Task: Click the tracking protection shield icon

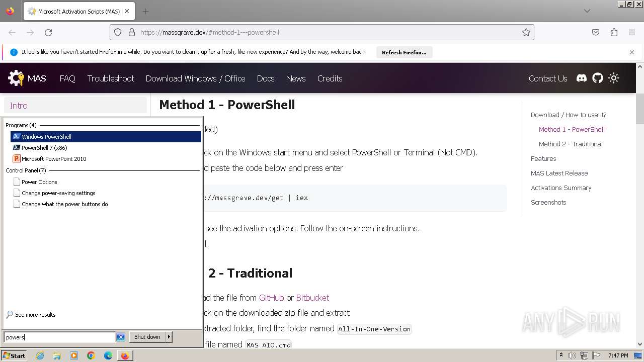Action: (118, 32)
